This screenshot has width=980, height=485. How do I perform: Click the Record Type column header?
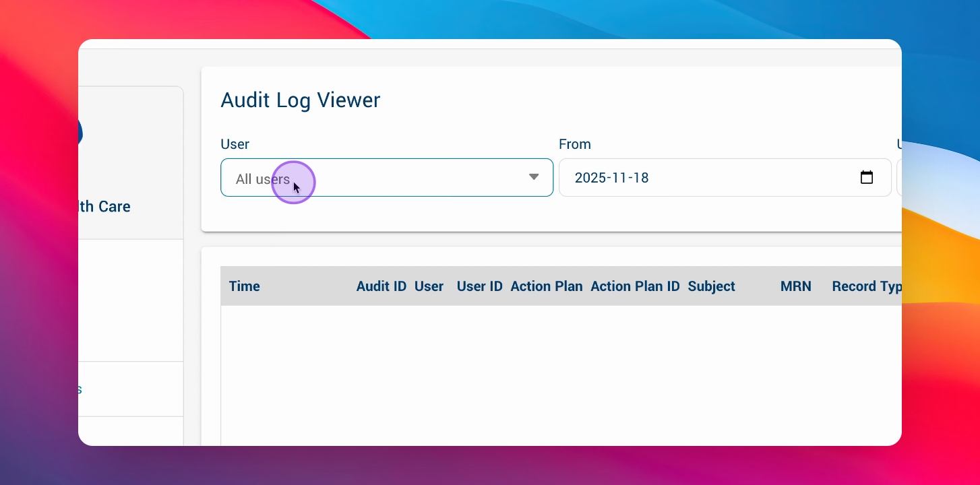(867, 286)
